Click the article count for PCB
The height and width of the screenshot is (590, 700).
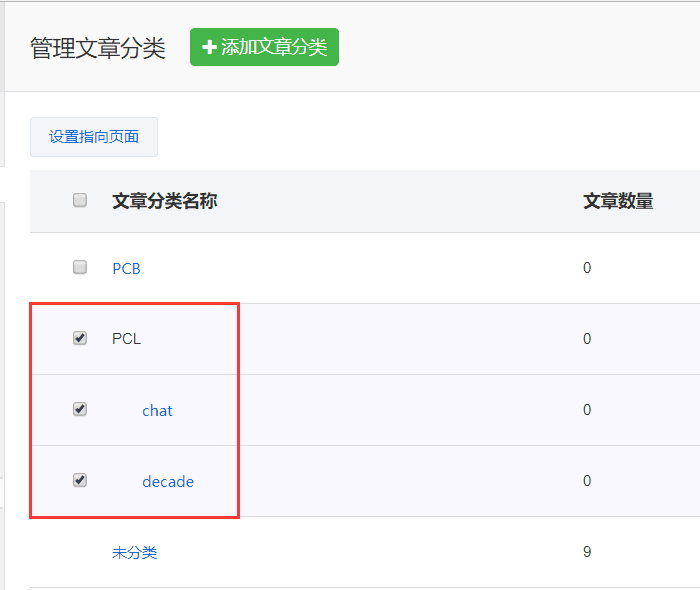587,268
